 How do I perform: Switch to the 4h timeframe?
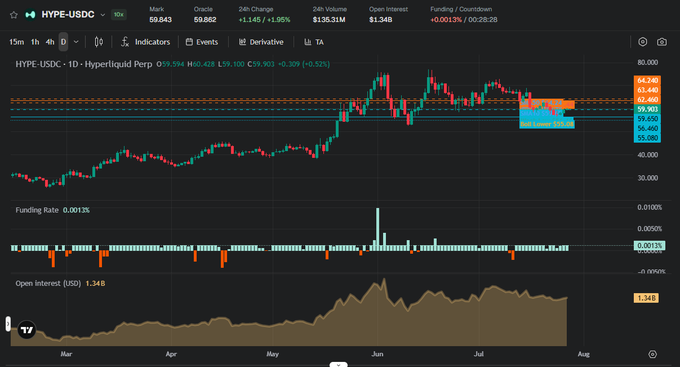(x=50, y=42)
